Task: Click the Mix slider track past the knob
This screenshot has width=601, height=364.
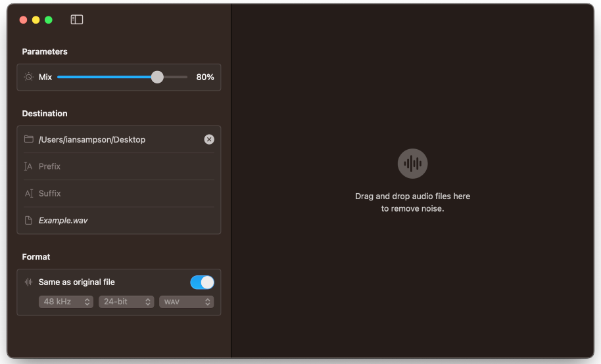Action: (176, 77)
